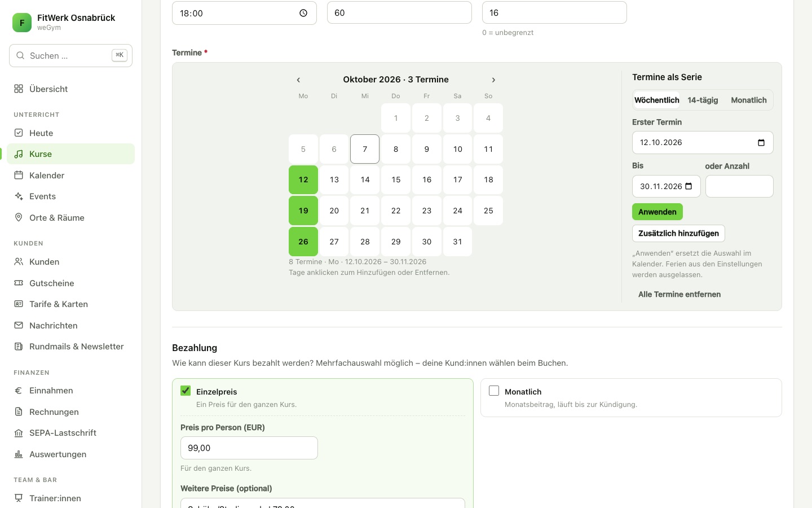Click the Trainer:innen sidebar icon
The height and width of the screenshot is (508, 812).
point(19,498)
